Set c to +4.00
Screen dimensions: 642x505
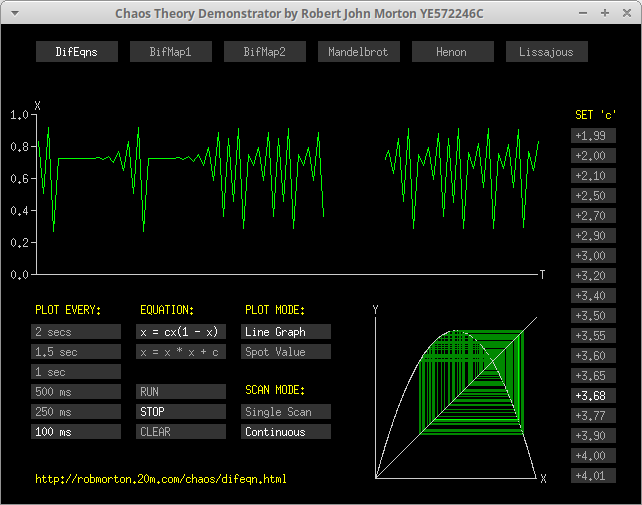tap(593, 456)
